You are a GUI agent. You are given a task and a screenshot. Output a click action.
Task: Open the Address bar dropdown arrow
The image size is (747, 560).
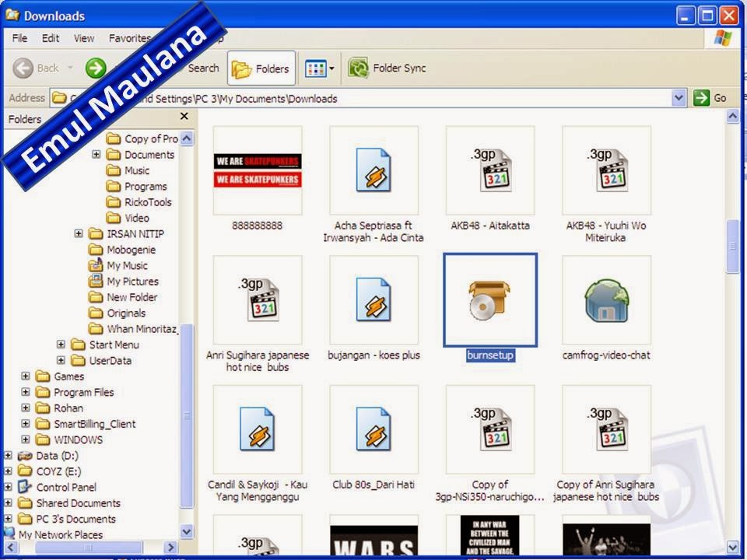tap(679, 98)
